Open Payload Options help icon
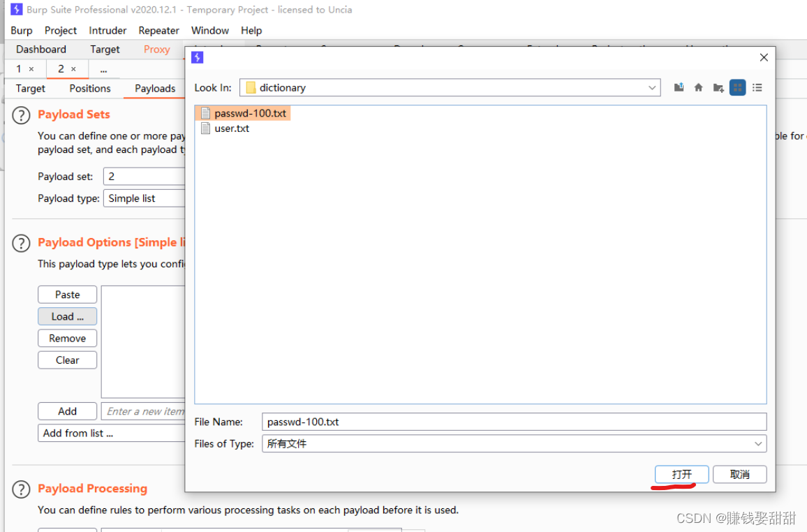Screen dimensions: 807x532 point(21,243)
